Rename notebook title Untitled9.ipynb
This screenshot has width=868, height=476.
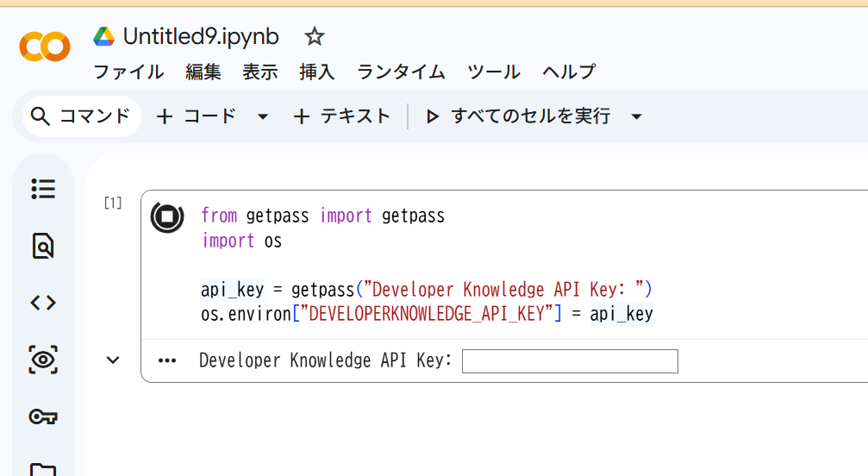(201, 36)
